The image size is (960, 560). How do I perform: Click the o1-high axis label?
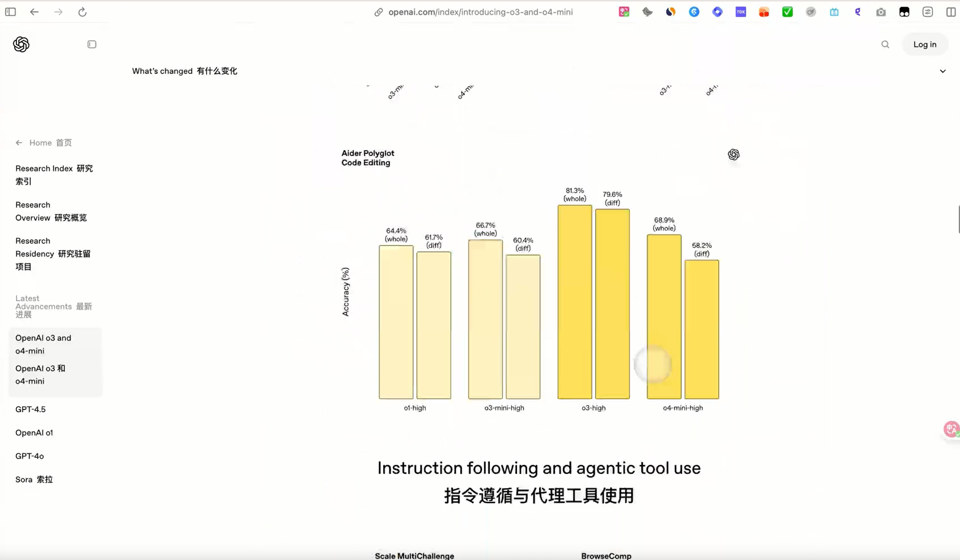[415, 408]
